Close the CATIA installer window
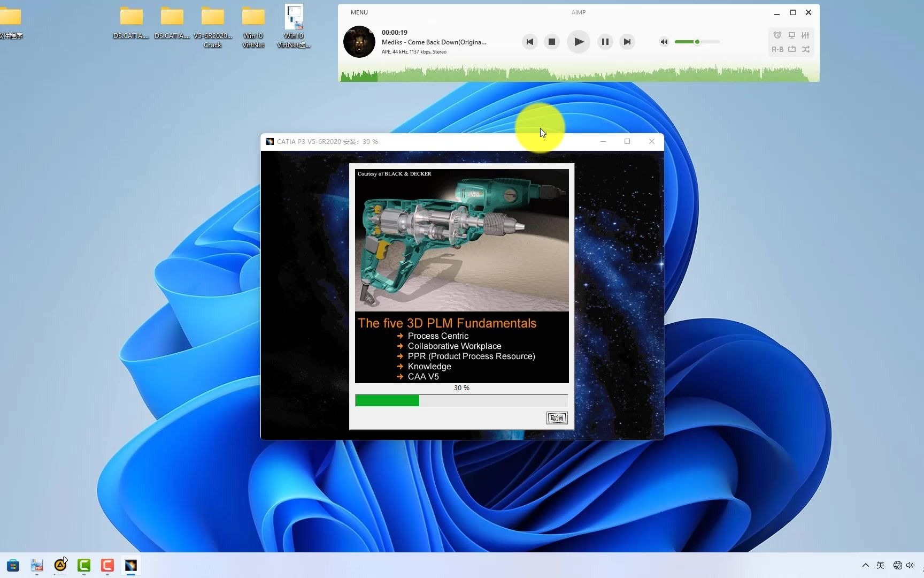Image resolution: width=924 pixels, height=578 pixels. (651, 142)
